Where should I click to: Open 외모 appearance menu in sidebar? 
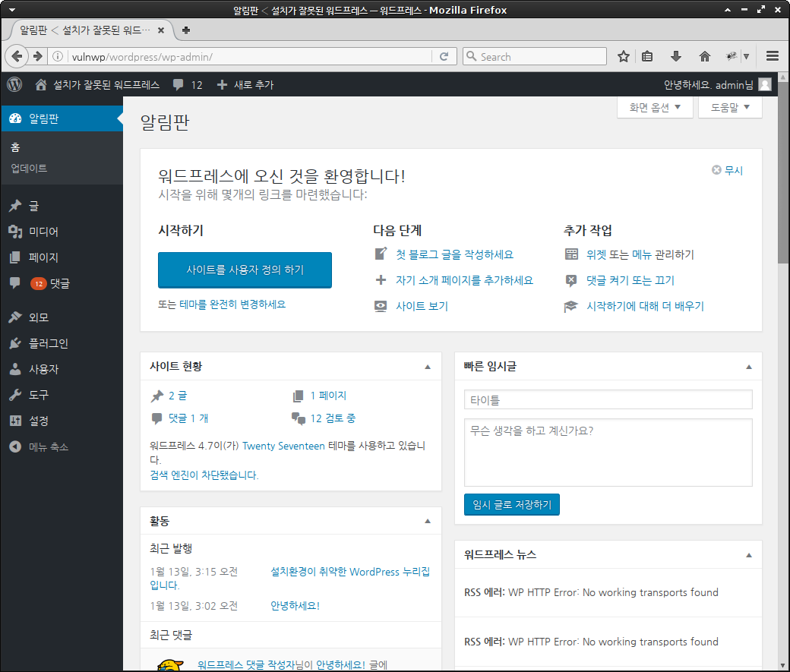point(62,317)
